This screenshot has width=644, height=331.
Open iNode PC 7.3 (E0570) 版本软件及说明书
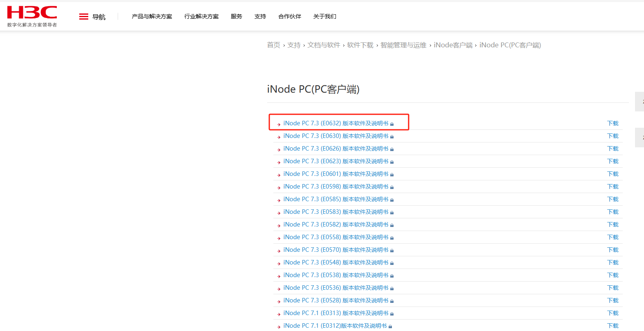[336, 250]
